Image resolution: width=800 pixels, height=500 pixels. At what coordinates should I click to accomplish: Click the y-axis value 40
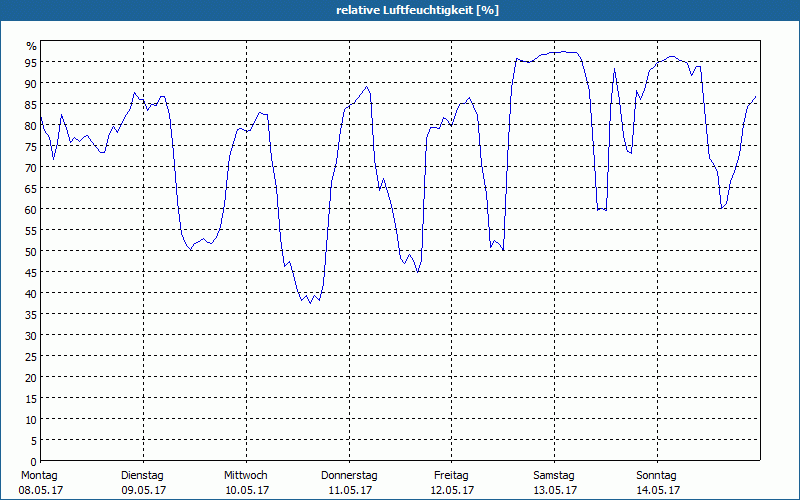pyautogui.click(x=31, y=293)
